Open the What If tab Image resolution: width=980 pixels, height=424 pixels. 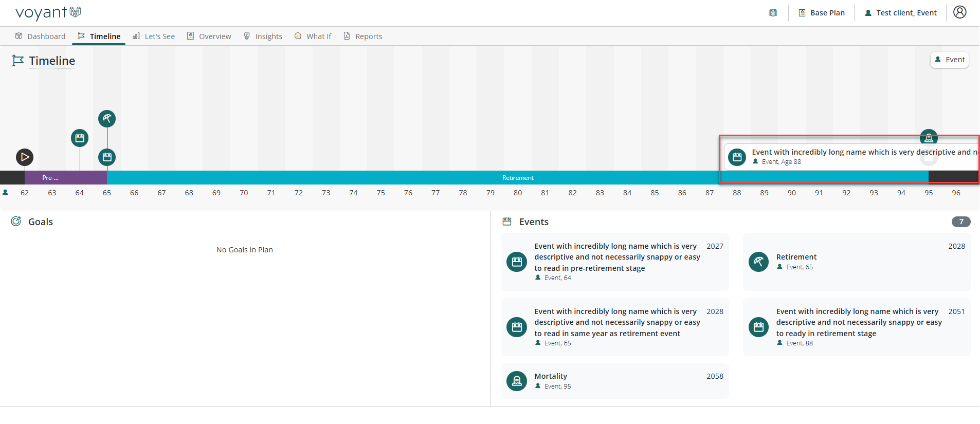pyautogui.click(x=313, y=36)
